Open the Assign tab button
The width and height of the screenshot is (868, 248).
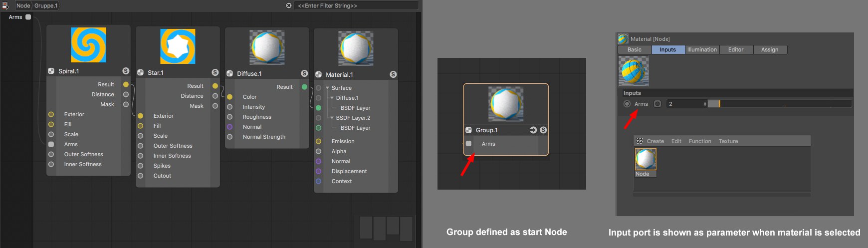click(x=769, y=49)
